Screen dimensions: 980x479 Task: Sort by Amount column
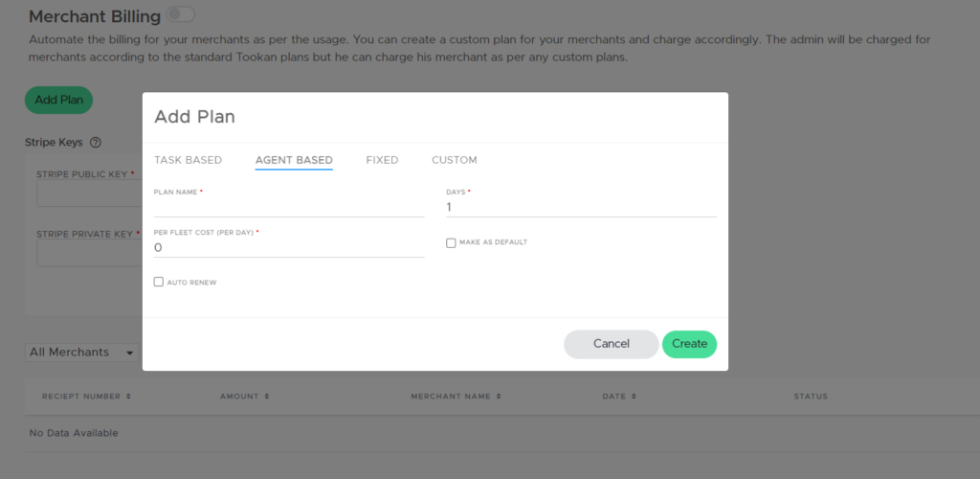click(x=244, y=397)
